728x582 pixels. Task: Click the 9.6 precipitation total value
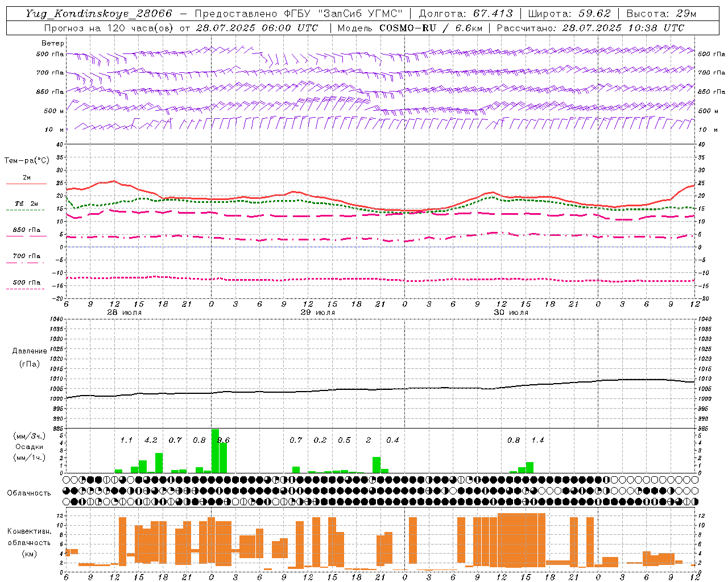pyautogui.click(x=224, y=440)
